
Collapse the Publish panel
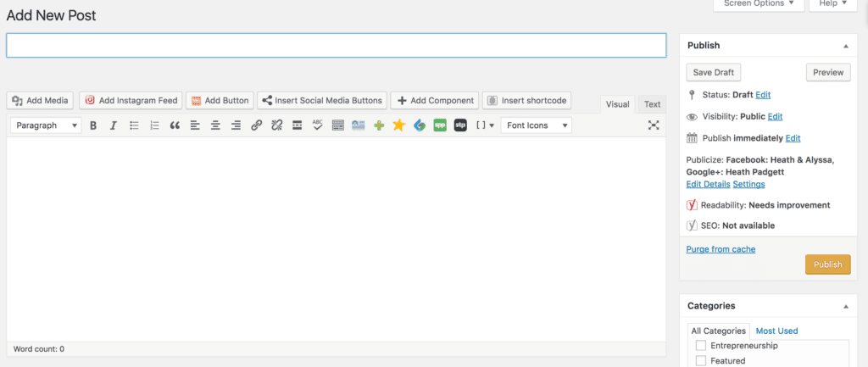point(846,46)
